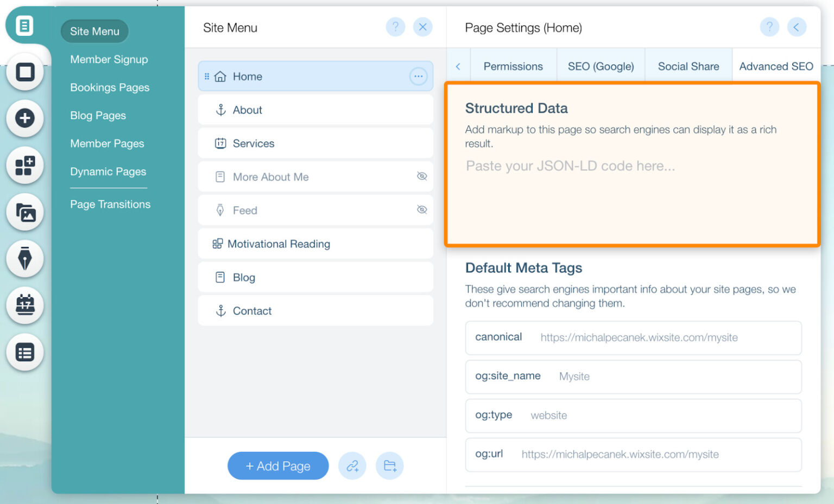Switch to the Social Share tab
The width and height of the screenshot is (834, 504).
[688, 66]
